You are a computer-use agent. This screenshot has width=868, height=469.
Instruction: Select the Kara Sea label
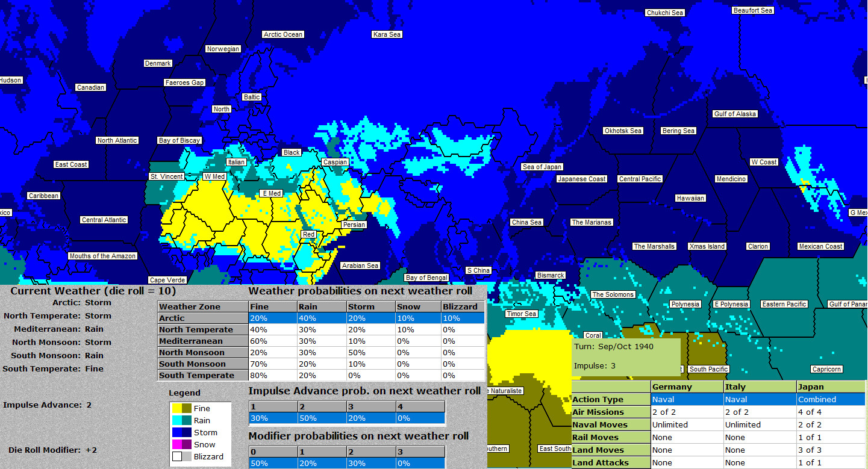(x=387, y=34)
